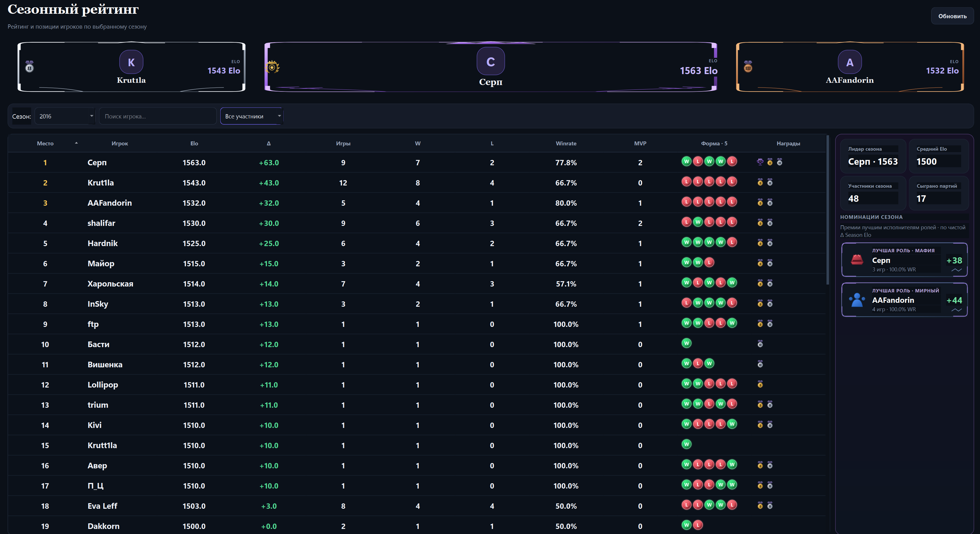Open the Лучшая роль · Мирный nomination card

[904, 300]
